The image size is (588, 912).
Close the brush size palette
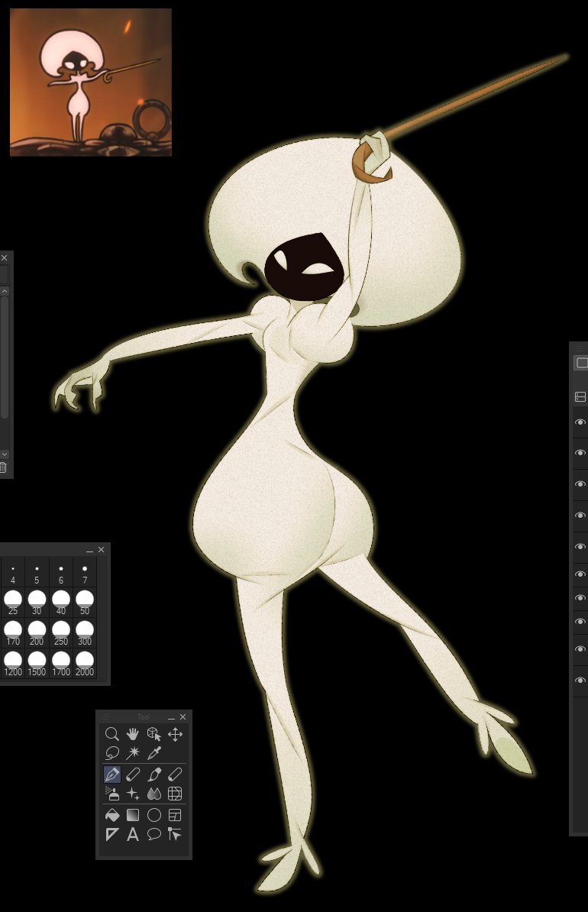pyautogui.click(x=102, y=550)
